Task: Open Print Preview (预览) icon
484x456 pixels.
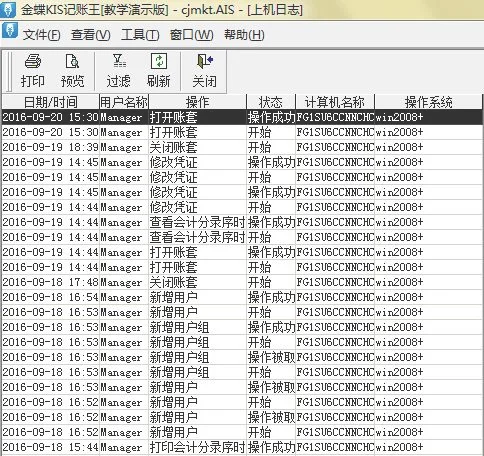Action: [x=72, y=61]
